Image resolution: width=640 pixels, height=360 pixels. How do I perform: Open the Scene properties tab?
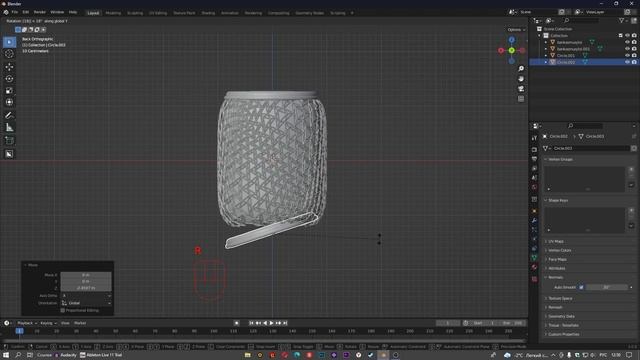534,178
